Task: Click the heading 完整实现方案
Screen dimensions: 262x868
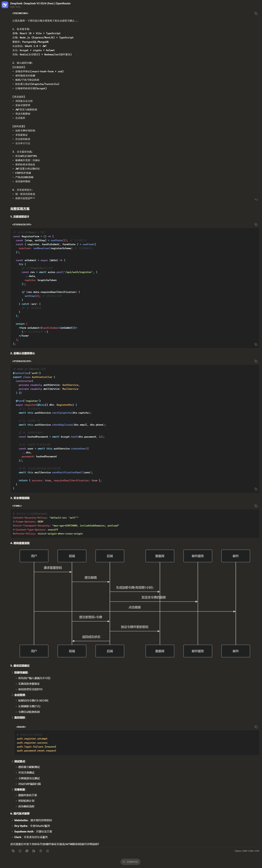Action: pos(20,209)
